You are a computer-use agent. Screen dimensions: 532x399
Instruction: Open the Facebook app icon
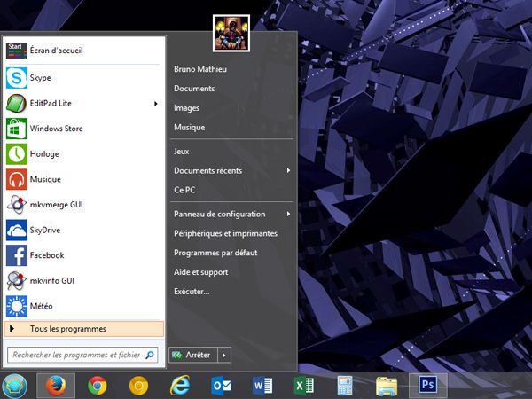tap(17, 255)
